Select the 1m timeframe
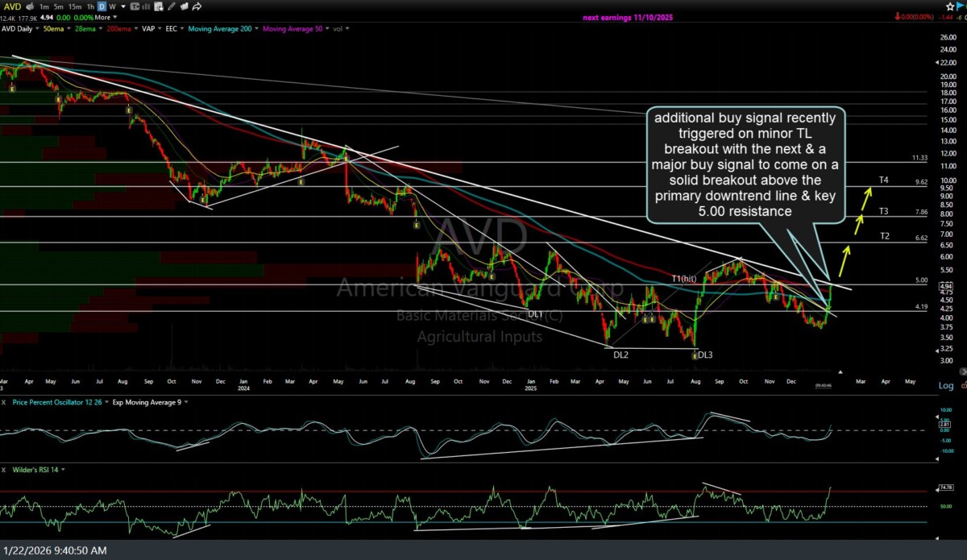Viewport: 967px width, 560px height. (44, 6)
